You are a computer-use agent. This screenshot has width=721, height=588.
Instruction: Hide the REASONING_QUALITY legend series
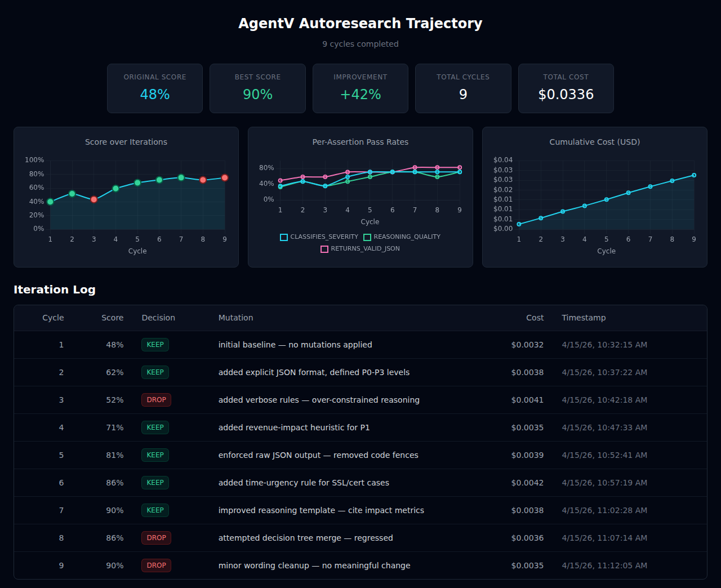(x=402, y=237)
